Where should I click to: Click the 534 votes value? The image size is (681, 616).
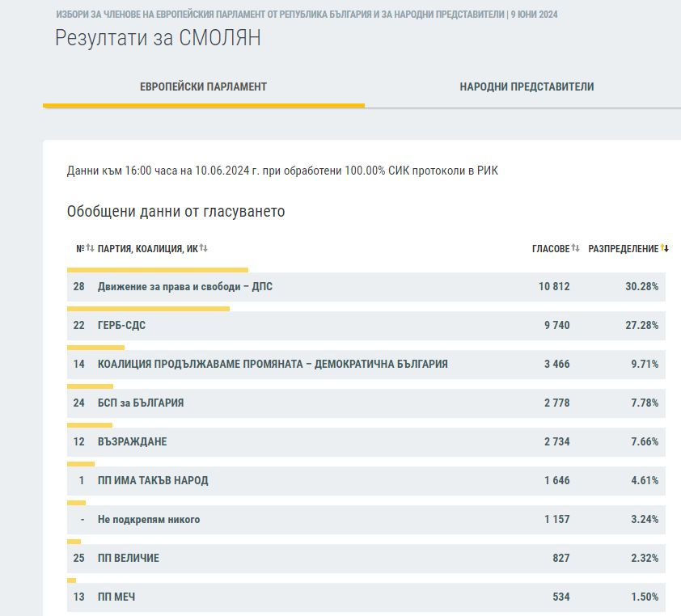click(561, 597)
